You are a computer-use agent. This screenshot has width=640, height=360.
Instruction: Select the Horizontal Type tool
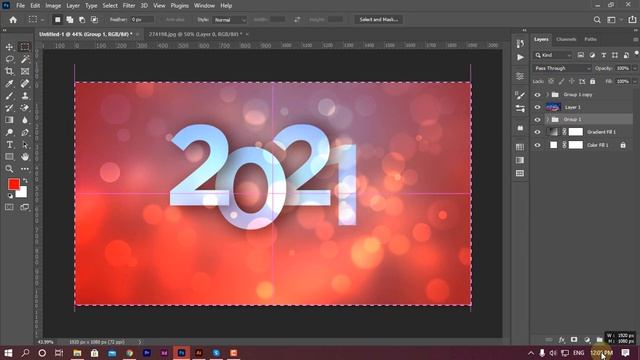point(9,144)
